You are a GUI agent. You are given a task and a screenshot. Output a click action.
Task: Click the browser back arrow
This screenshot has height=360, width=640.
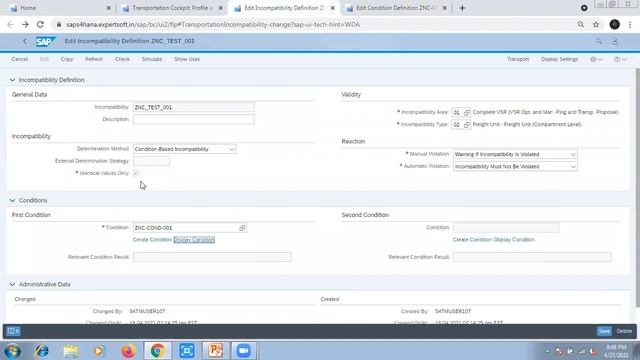tap(10, 24)
